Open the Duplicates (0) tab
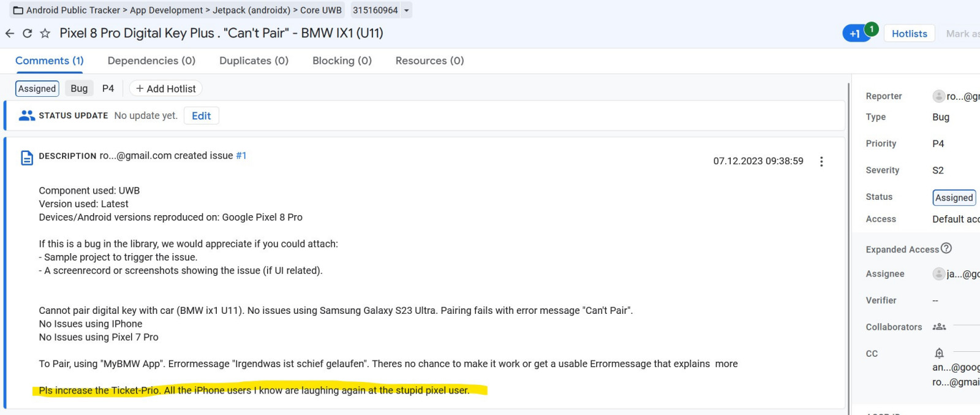980x415 pixels. click(254, 61)
